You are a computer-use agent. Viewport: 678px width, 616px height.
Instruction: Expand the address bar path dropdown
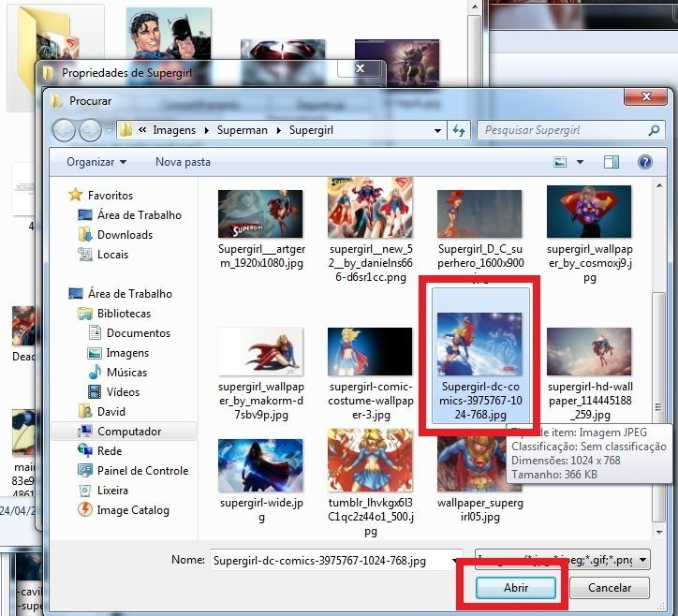(x=437, y=130)
